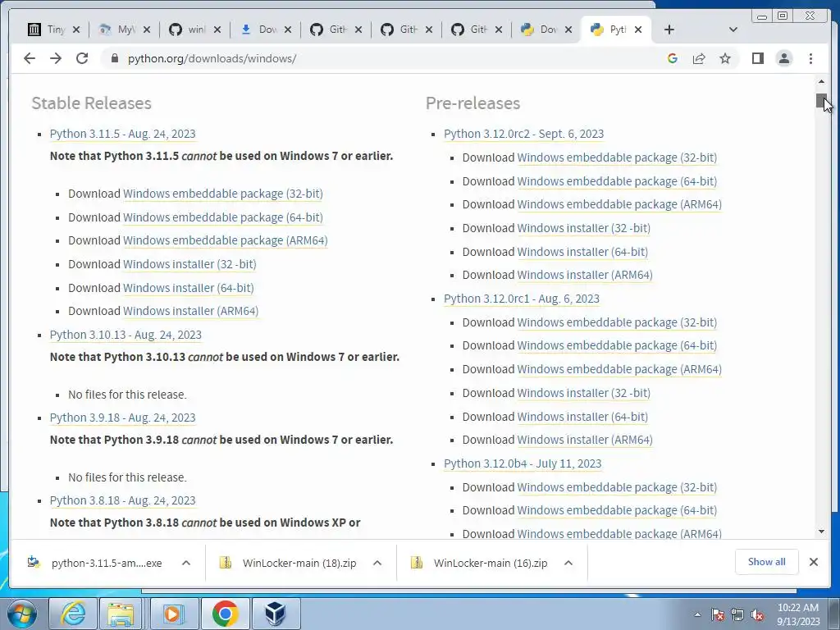Download 3.11.5 Windows installer ARM64
This screenshot has height=630, width=840.
point(190,311)
